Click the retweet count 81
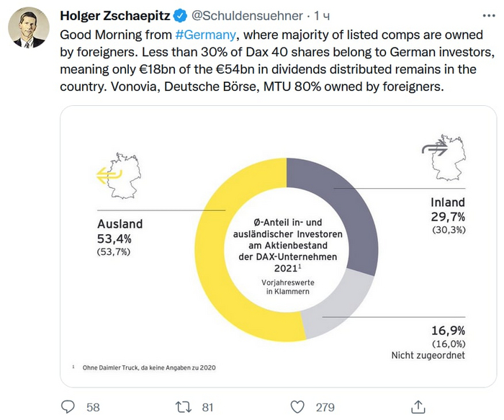 [207, 407]
